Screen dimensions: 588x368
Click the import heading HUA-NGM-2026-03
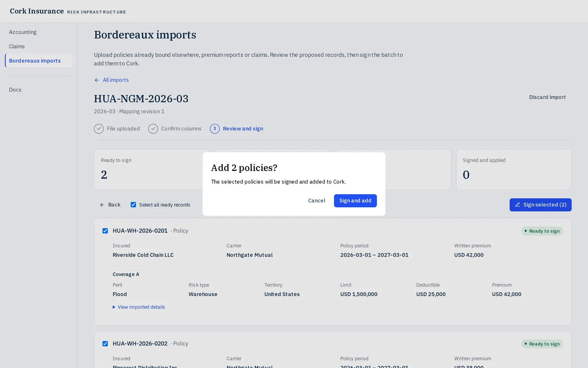tap(141, 99)
